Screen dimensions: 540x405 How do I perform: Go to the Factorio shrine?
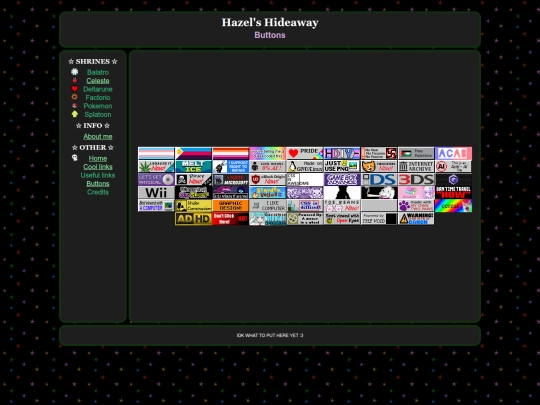[98, 97]
